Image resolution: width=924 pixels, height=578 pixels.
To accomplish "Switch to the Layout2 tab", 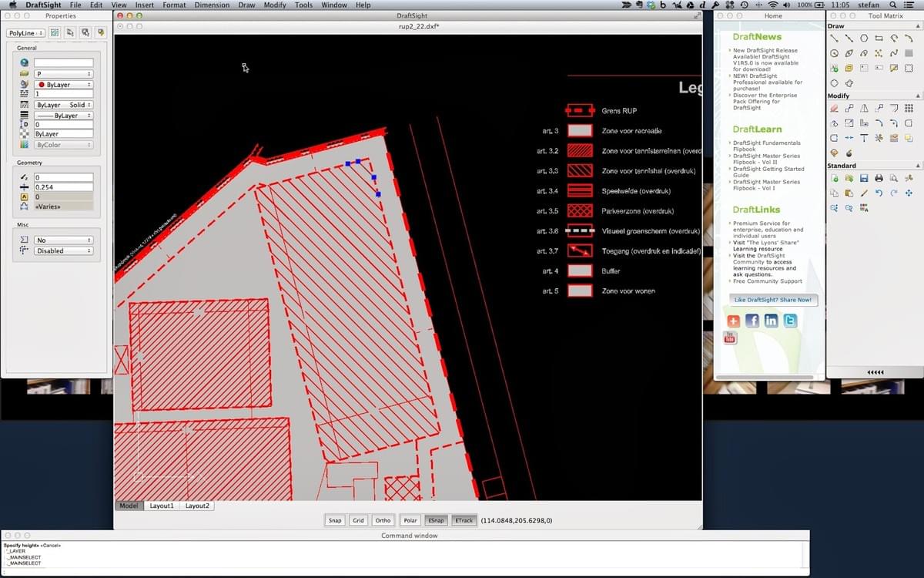I will point(197,506).
